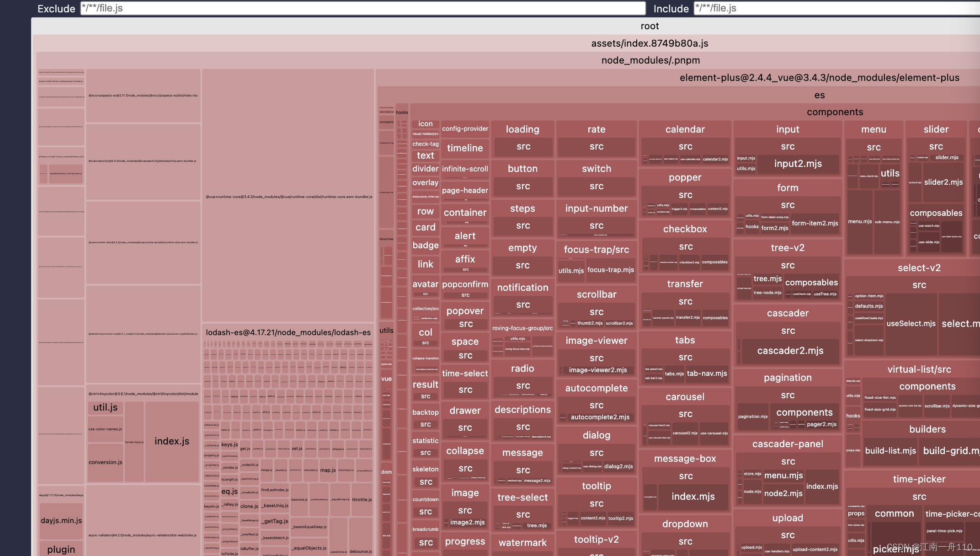The image size is (980, 556).
Task: Select the 'components' header under es
Action: 835,112
